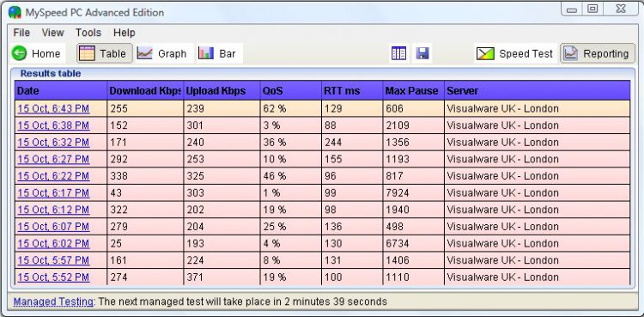
Task: Open the 15 Oct, 5:57 PM result
Action: click(53, 260)
